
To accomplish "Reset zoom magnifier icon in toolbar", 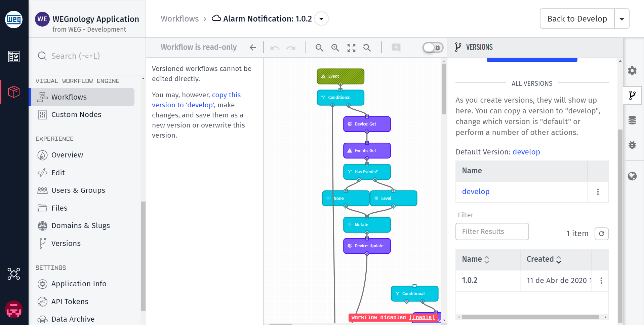I will tap(367, 48).
